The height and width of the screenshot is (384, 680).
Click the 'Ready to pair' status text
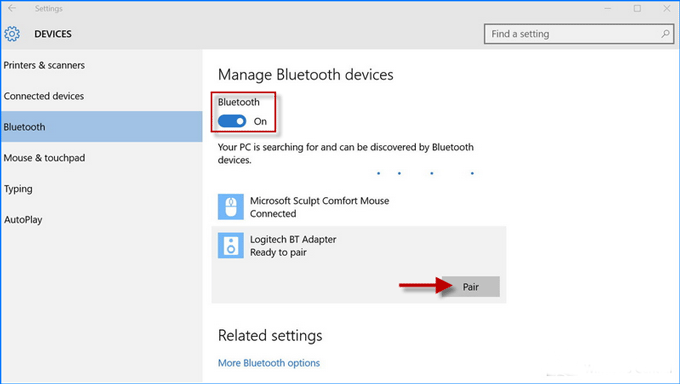pyautogui.click(x=278, y=253)
